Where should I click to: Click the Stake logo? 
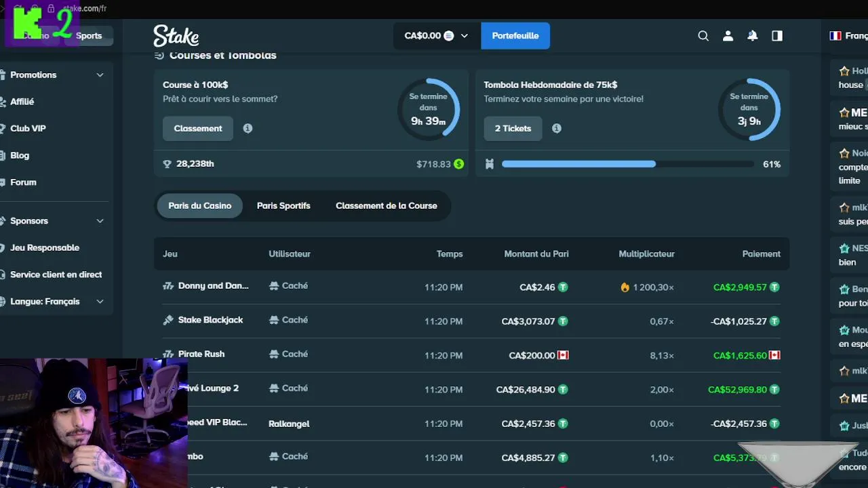point(176,35)
